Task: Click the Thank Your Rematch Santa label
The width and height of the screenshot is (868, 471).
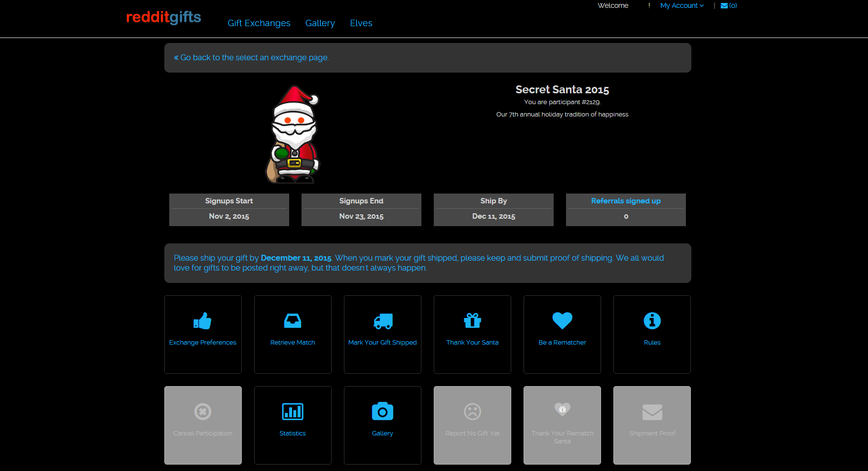Action: tap(563, 437)
